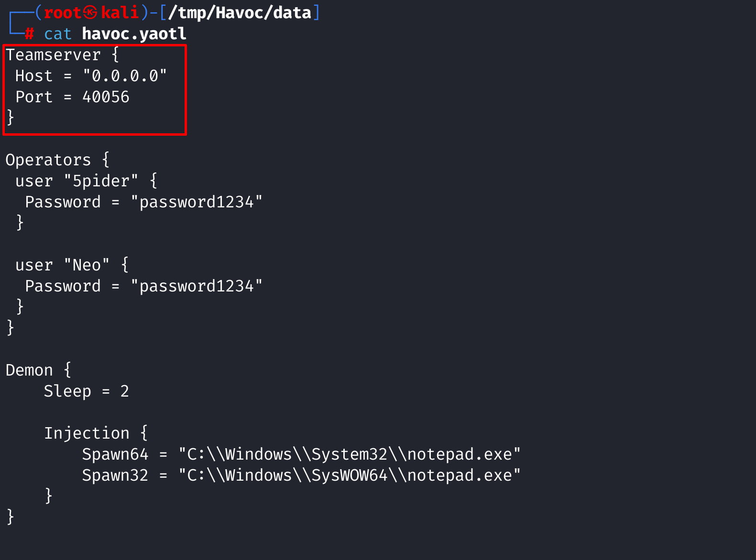Click the Spawn32 SysWOW64 path string
756x560 pixels.
pos(349,475)
